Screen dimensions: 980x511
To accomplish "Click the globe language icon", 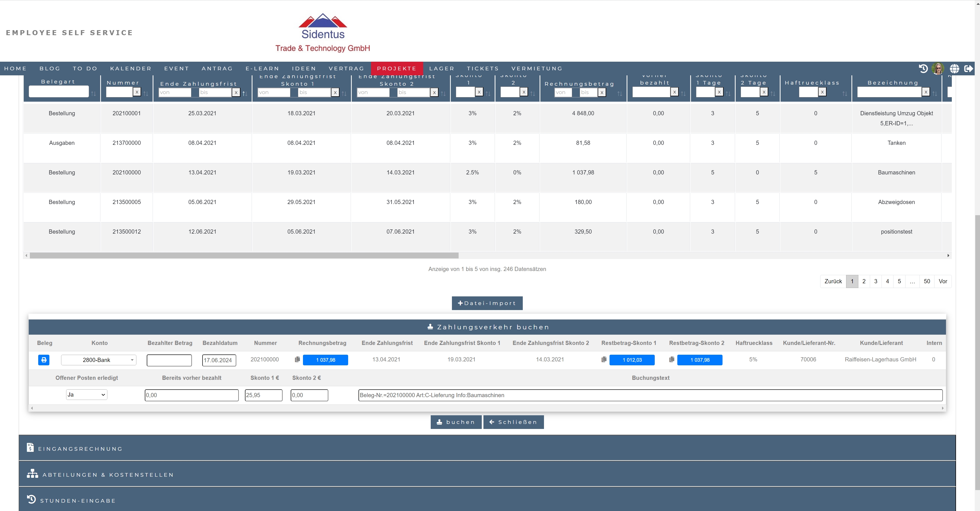I will pos(955,68).
